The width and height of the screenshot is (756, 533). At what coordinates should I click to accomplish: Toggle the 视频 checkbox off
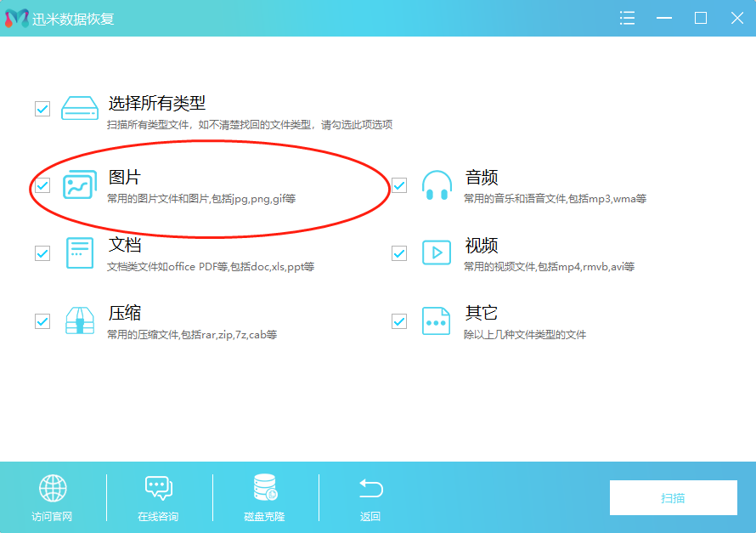[x=398, y=253]
